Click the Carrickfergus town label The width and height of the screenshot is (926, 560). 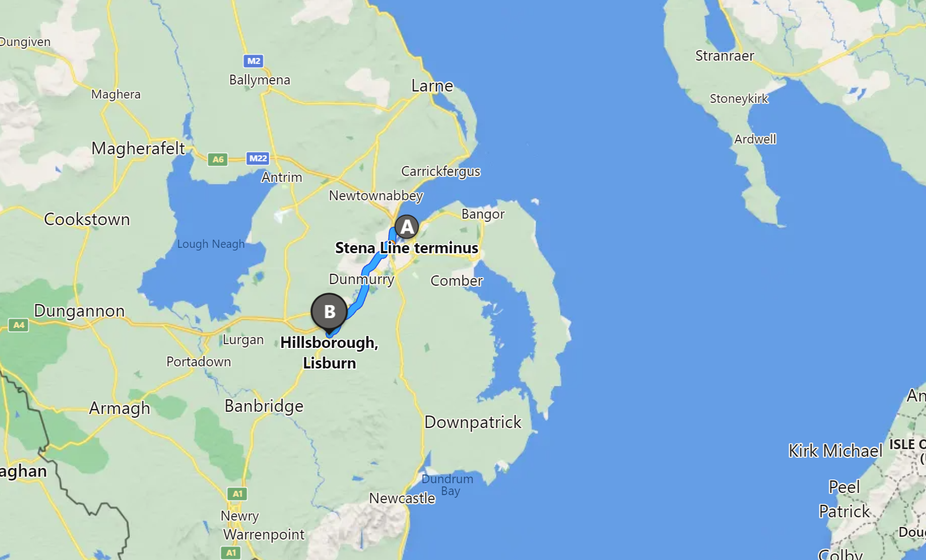pyautogui.click(x=441, y=172)
